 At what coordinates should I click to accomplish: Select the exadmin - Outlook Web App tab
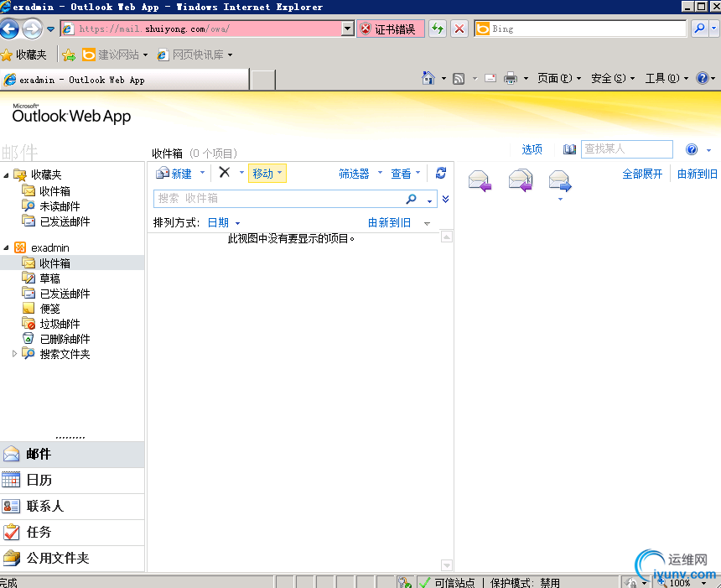[x=124, y=80]
